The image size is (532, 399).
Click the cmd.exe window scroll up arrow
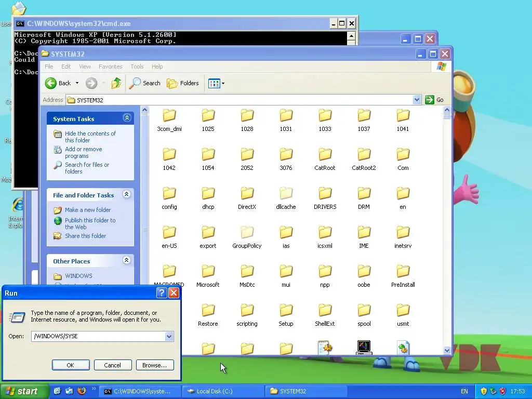click(351, 36)
